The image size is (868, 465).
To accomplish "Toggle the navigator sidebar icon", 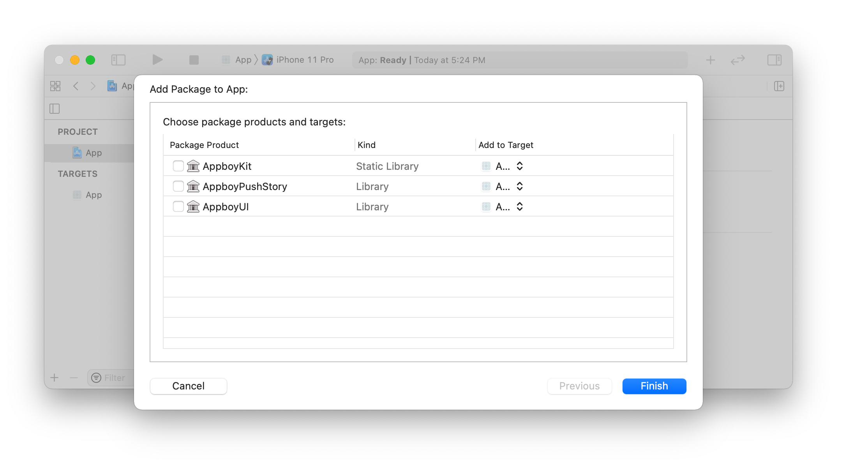I will click(118, 60).
